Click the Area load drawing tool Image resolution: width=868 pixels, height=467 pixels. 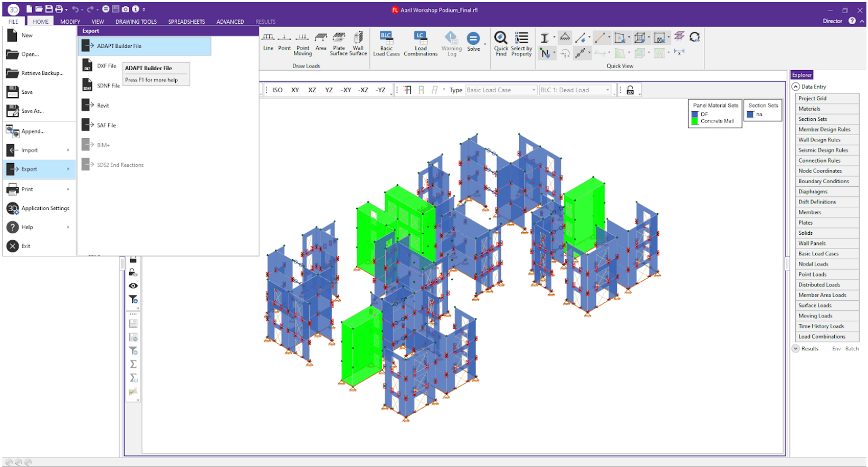click(x=321, y=39)
